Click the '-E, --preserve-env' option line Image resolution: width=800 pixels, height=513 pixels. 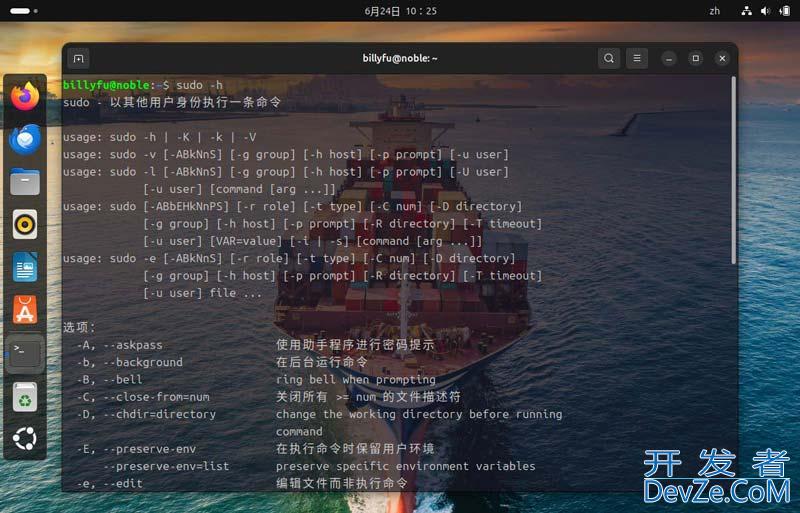click(x=256, y=449)
